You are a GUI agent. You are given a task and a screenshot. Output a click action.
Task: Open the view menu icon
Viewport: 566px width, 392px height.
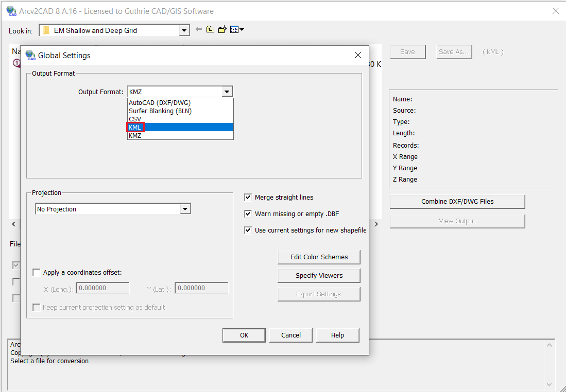click(x=237, y=29)
